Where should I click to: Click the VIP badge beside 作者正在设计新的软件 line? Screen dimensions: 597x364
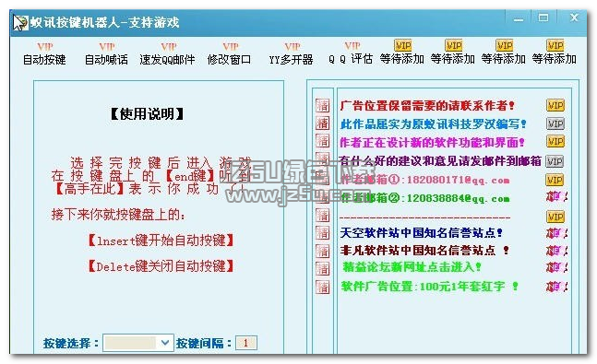tap(555, 142)
